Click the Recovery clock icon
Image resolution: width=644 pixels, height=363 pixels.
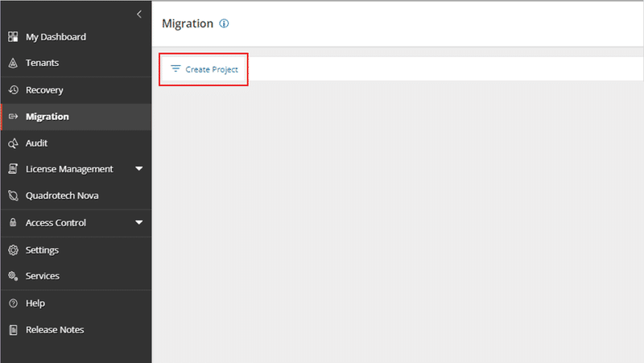(x=13, y=90)
